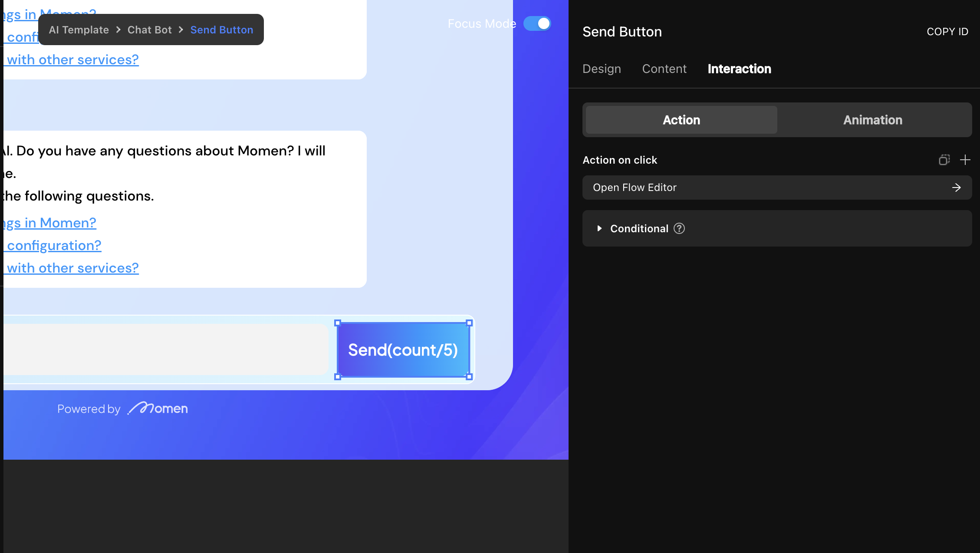Click the 'Powered by' text
The width and height of the screenshot is (980, 553).
89,409
